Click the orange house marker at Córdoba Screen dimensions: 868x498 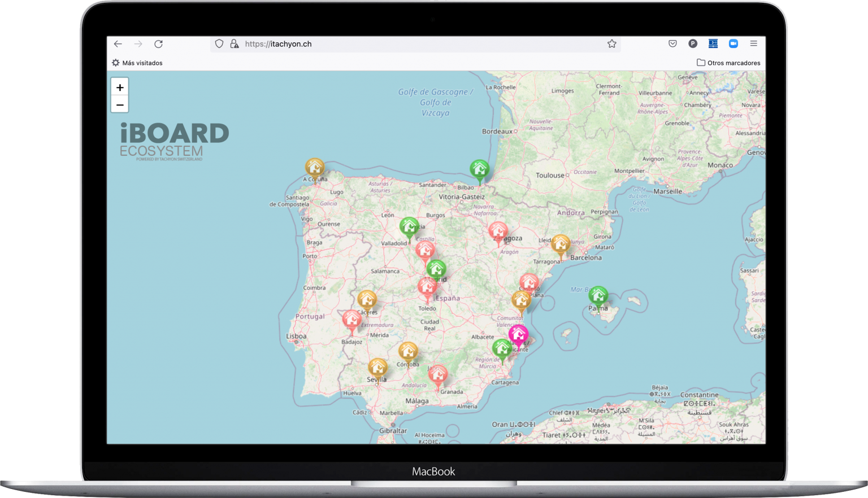click(407, 351)
